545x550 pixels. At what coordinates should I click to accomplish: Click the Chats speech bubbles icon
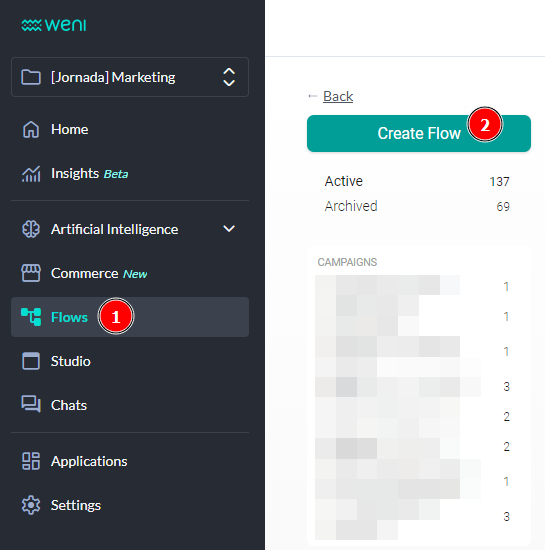point(31,404)
